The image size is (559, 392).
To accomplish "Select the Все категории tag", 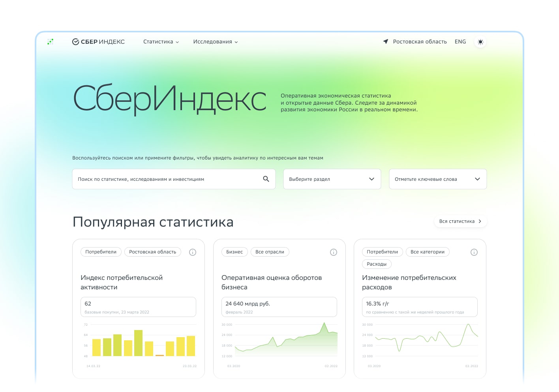I will click(428, 252).
